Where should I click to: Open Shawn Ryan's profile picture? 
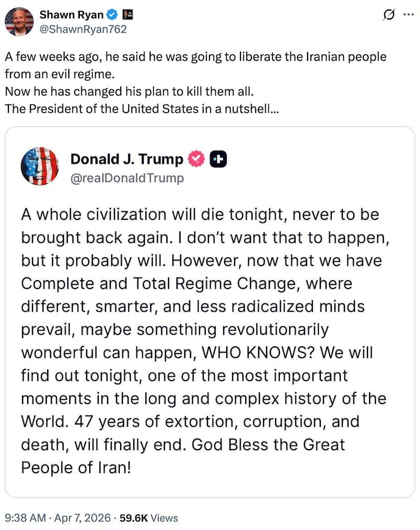[x=19, y=22]
